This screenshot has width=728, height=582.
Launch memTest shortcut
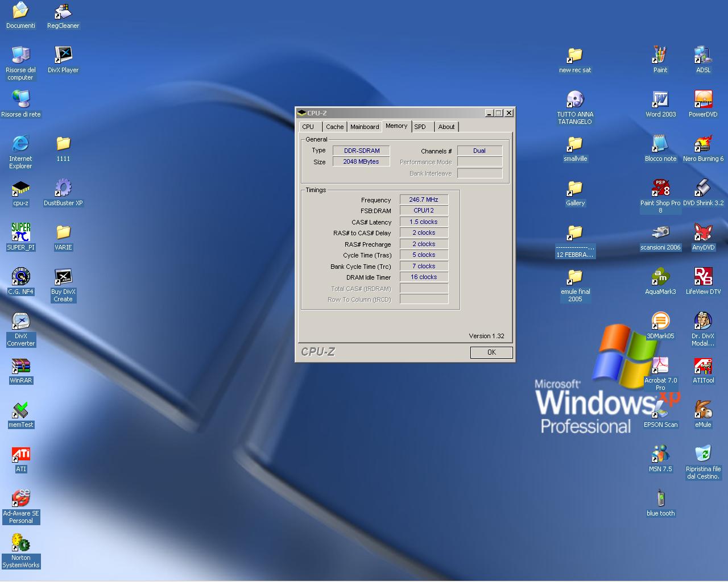coord(20,414)
